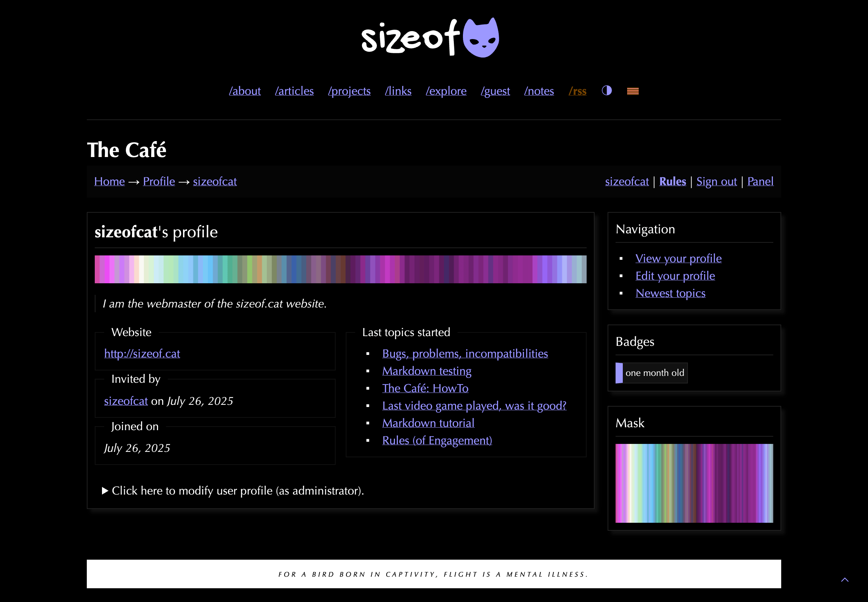Visit the http://sizeof.cat website link
This screenshot has height=602, width=868.
tap(142, 353)
